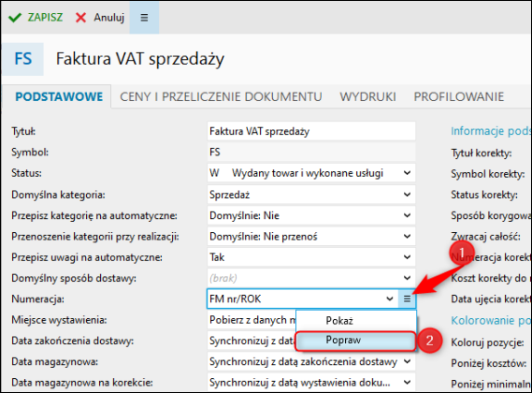Expand the Numeracja dropdown arrow
The image size is (532, 393).
point(390,298)
